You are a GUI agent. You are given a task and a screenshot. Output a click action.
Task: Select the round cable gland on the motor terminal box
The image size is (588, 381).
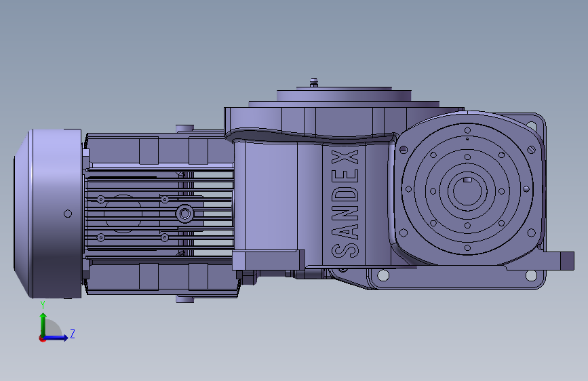(185, 214)
